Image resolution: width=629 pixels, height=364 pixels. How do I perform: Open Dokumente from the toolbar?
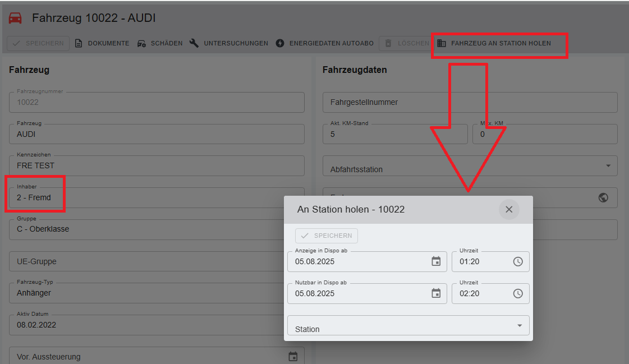(102, 43)
